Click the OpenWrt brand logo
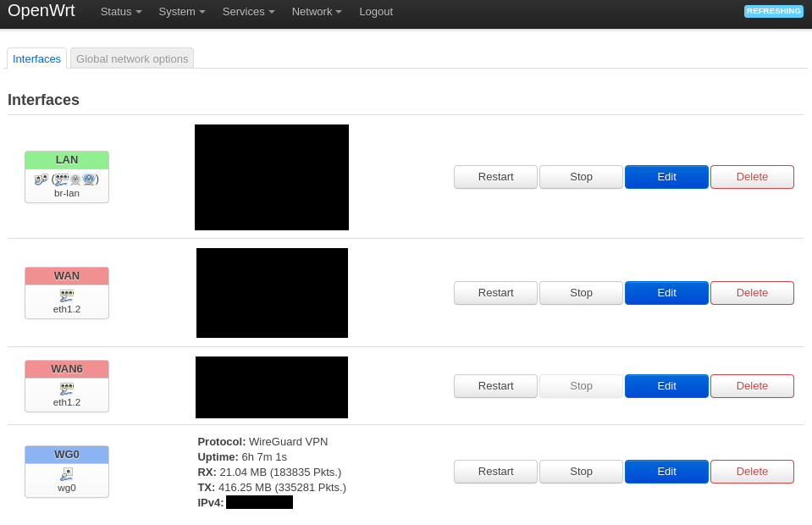 [x=41, y=11]
